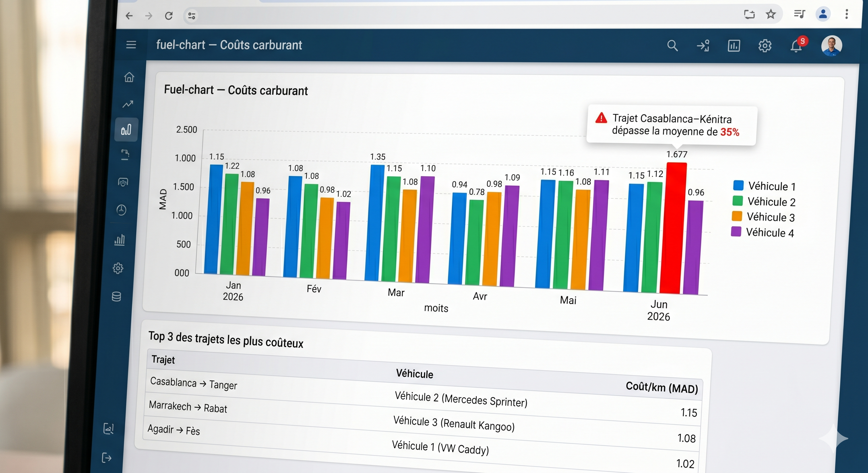Image resolution: width=868 pixels, height=473 pixels.
Task: Toggle Véhicule 1 legend entry
Action: 764,186
